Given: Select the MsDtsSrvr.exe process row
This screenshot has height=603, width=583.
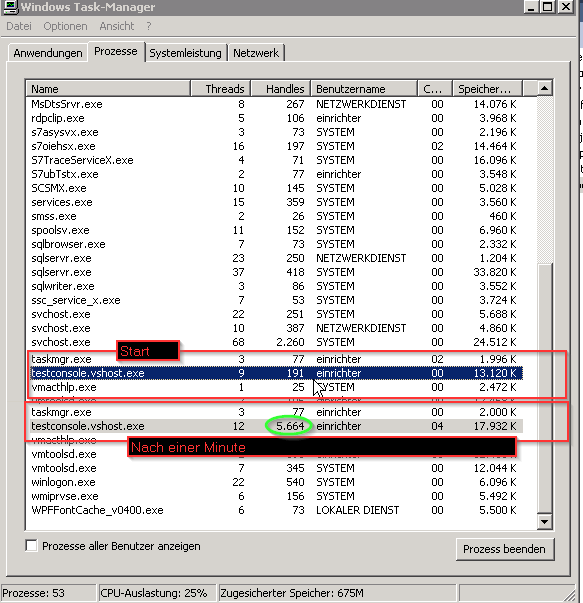Looking at the screenshot, I should 274,104.
